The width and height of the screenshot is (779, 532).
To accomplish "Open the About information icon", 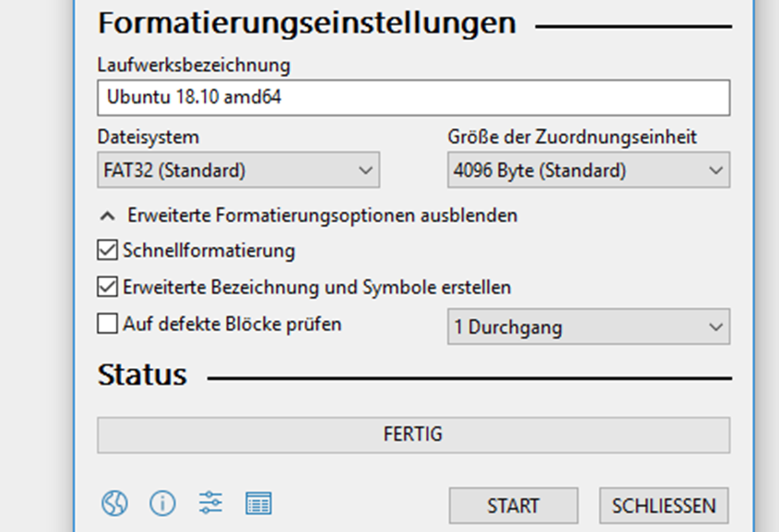I will 162,503.
